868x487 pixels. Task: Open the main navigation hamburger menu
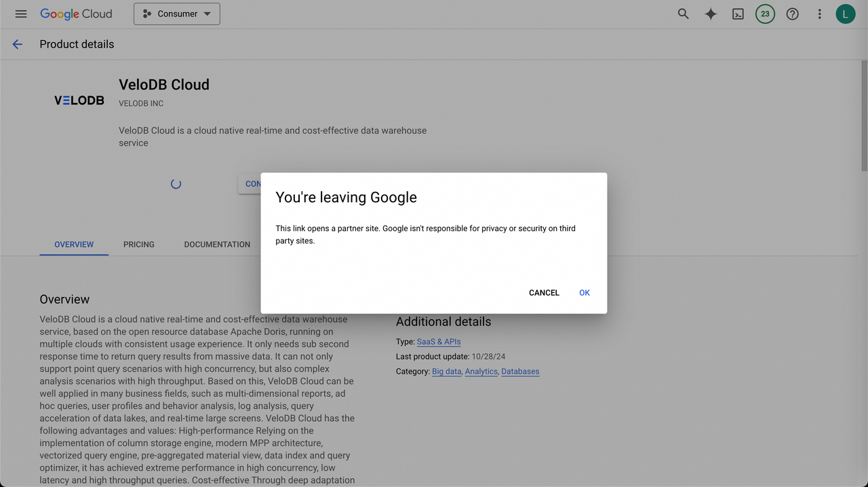(20, 14)
